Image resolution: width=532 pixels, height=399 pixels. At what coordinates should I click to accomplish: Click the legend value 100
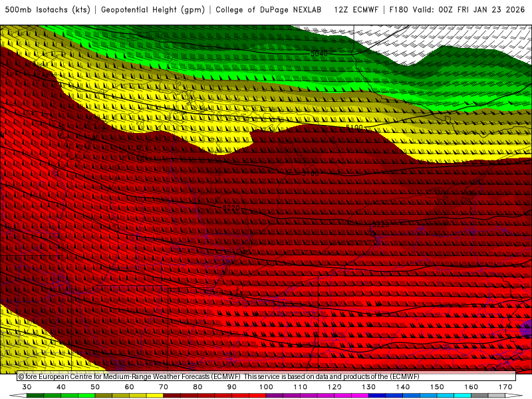point(267,387)
